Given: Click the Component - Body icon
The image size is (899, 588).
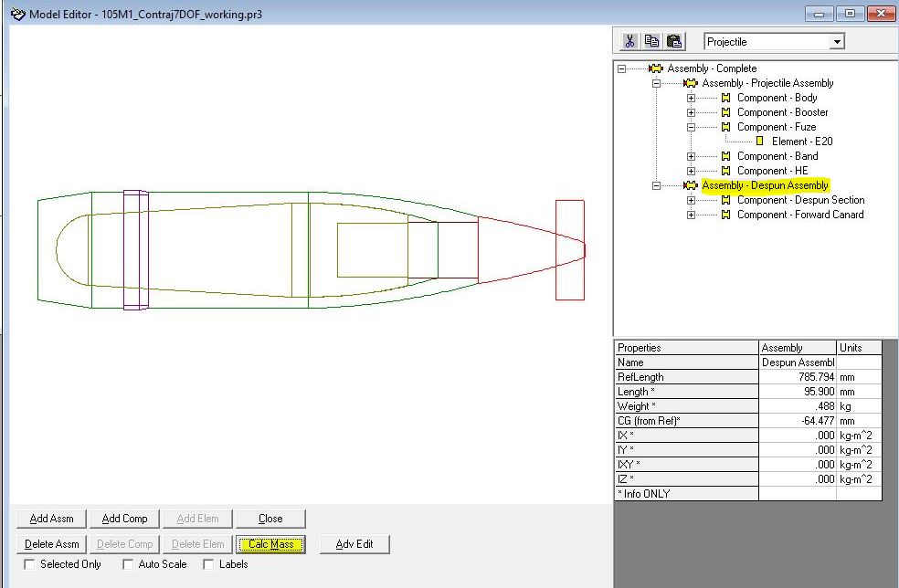Looking at the screenshot, I should pos(725,98).
